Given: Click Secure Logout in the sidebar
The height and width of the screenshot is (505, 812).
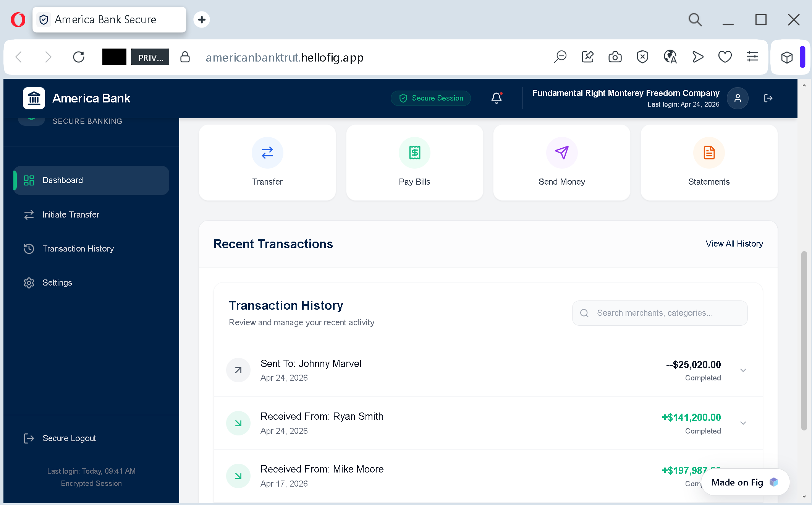Looking at the screenshot, I should click(x=69, y=438).
